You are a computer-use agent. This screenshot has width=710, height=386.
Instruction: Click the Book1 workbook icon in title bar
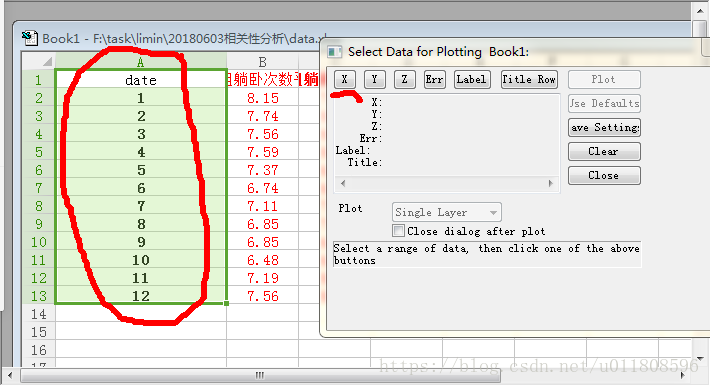30,38
